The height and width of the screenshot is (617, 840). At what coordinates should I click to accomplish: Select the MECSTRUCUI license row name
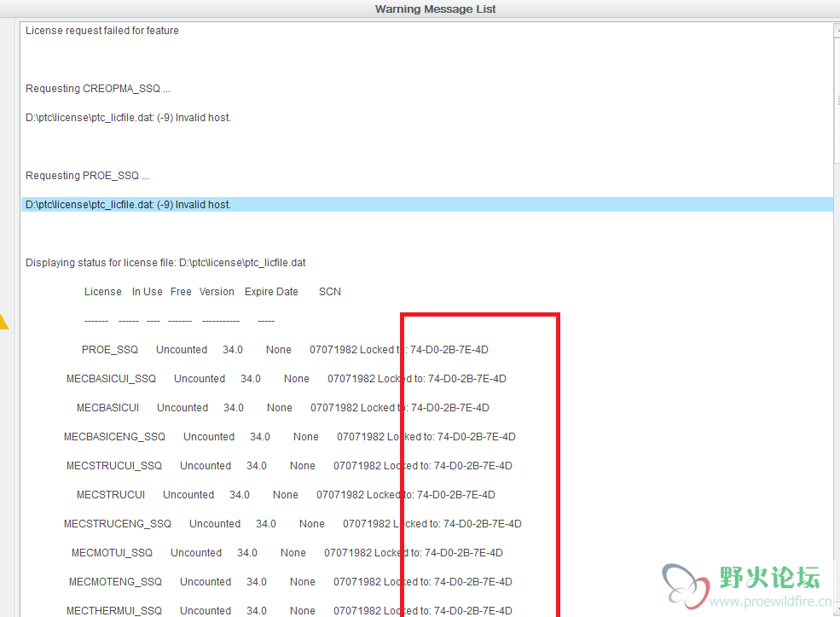click(x=111, y=494)
